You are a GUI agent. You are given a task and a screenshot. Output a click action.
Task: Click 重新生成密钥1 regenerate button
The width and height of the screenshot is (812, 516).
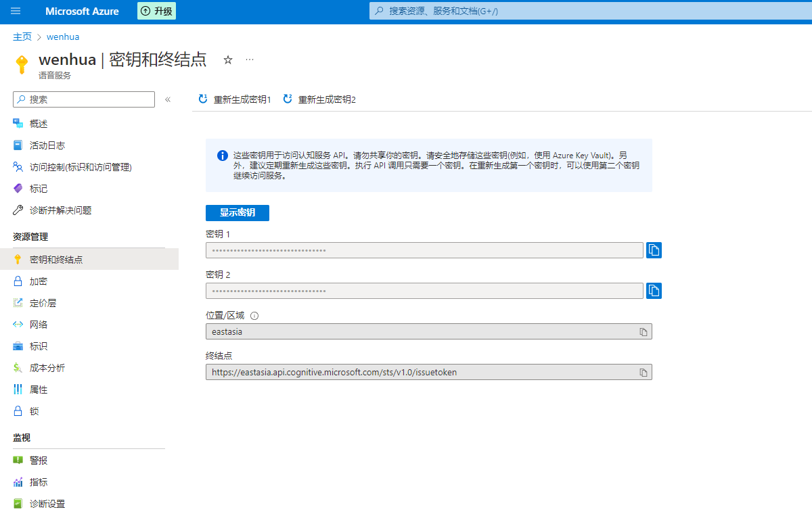click(x=235, y=99)
